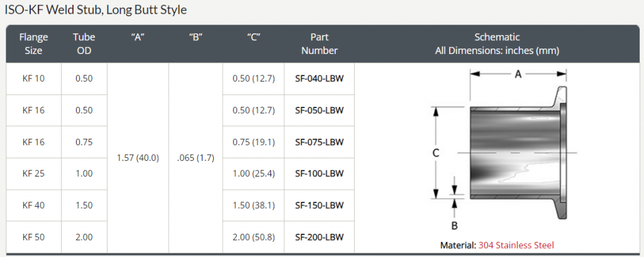Click the KF 40 flange size cell
Image resolution: width=644 pixels, height=257 pixels.
click(x=33, y=205)
